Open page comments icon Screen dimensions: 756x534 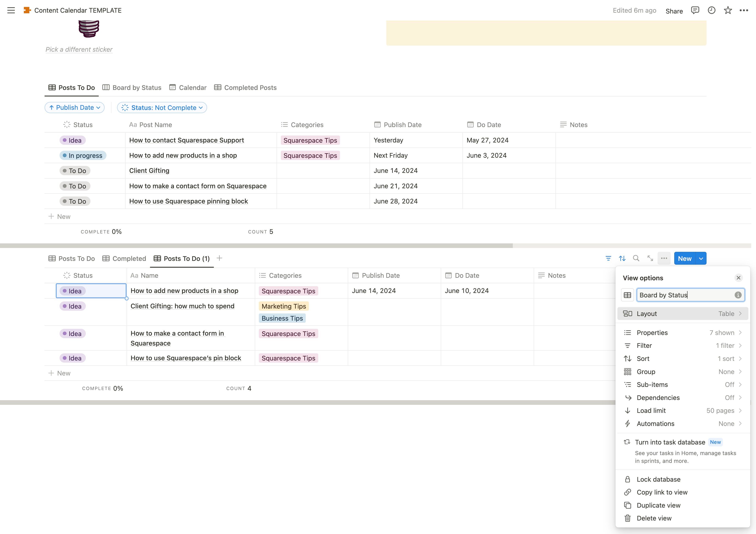pos(695,11)
